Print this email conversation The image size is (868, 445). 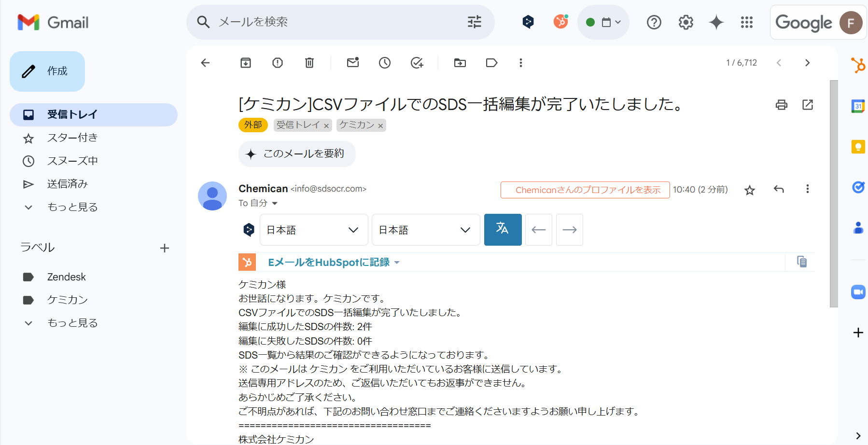[782, 105]
